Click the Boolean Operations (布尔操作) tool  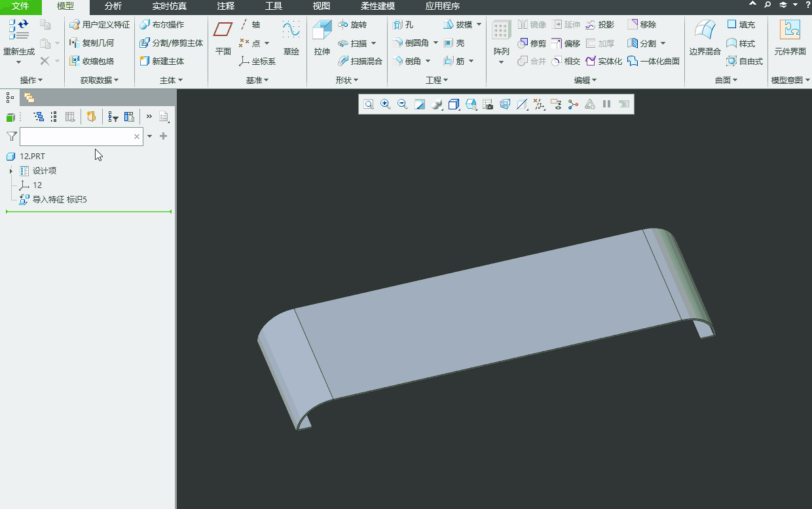pyautogui.click(x=162, y=25)
